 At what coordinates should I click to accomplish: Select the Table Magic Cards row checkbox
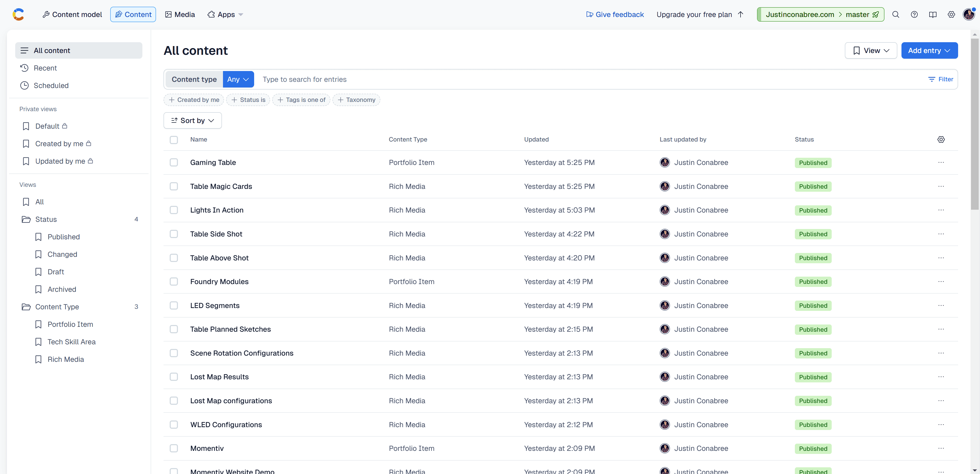(174, 186)
